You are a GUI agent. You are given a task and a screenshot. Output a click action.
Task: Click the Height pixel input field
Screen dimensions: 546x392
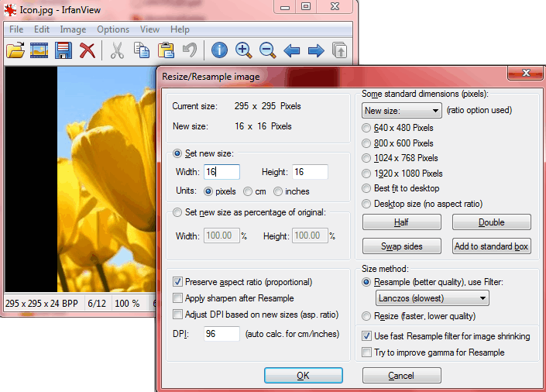point(310,172)
